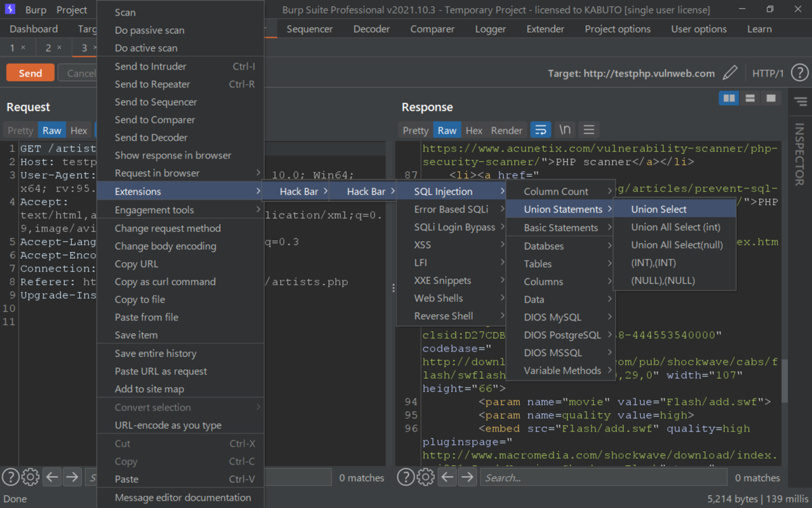
Task: Expand Error Based SQLi submenu
Action: pos(451,209)
